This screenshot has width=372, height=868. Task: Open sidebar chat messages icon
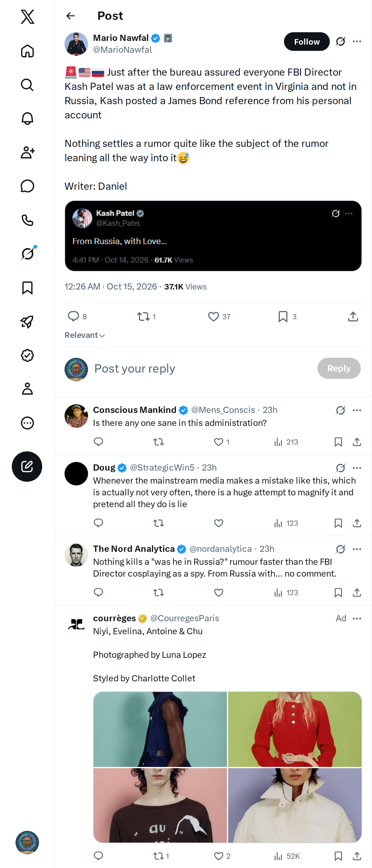click(27, 186)
